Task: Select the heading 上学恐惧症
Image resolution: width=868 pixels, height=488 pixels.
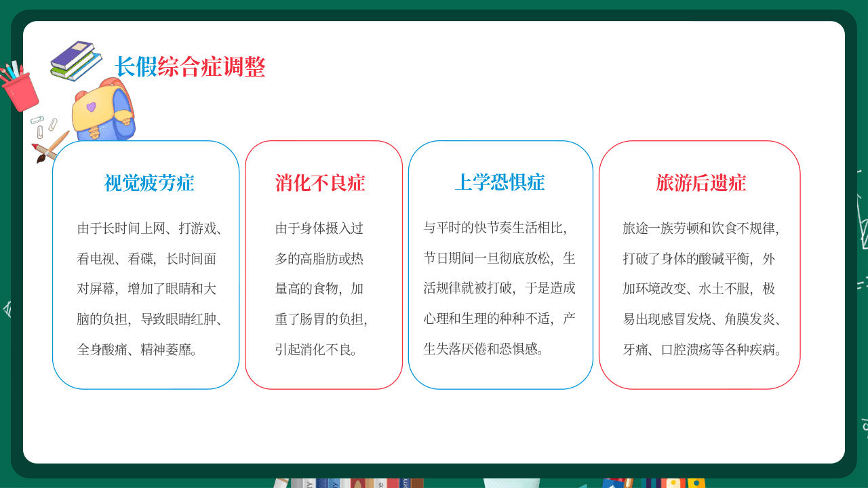Action: tap(500, 182)
